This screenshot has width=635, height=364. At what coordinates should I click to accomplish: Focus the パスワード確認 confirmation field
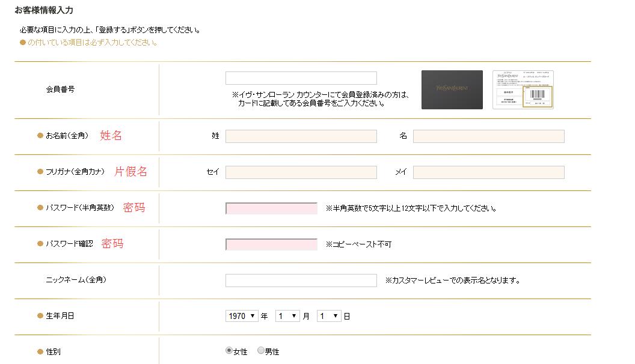click(x=271, y=244)
